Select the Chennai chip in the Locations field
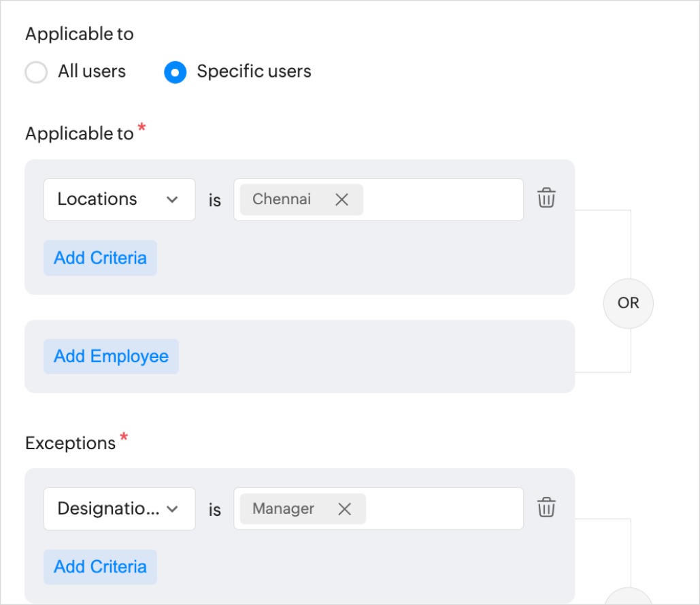700x605 pixels. (x=282, y=199)
